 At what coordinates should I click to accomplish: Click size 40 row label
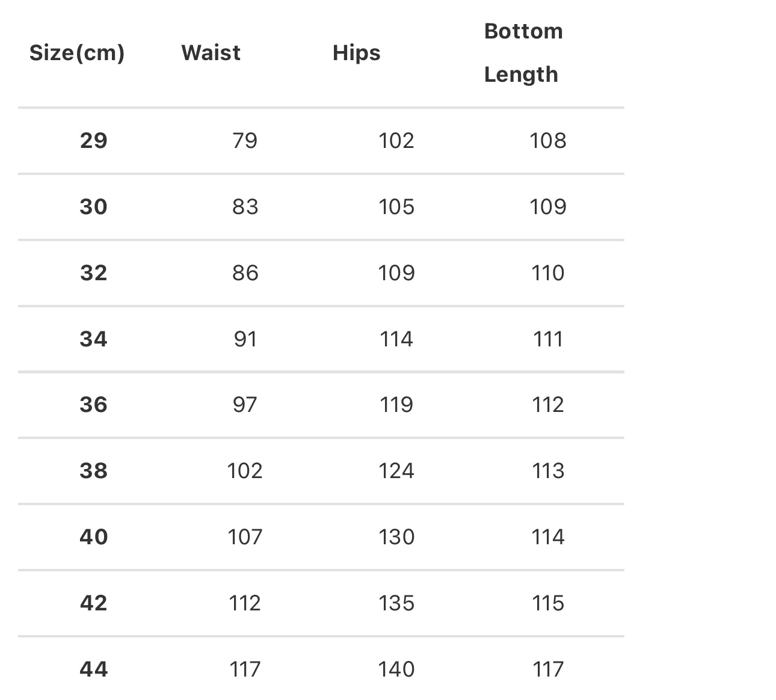[x=93, y=537]
